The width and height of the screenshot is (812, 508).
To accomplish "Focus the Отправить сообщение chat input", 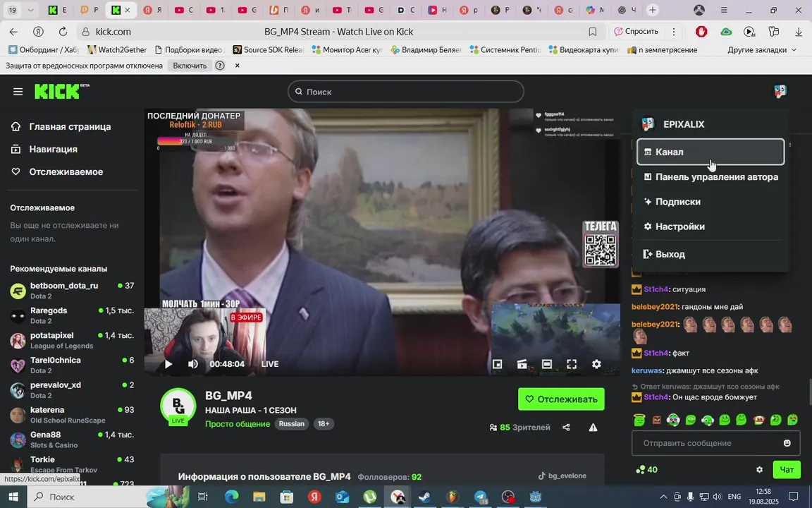I will (x=715, y=443).
